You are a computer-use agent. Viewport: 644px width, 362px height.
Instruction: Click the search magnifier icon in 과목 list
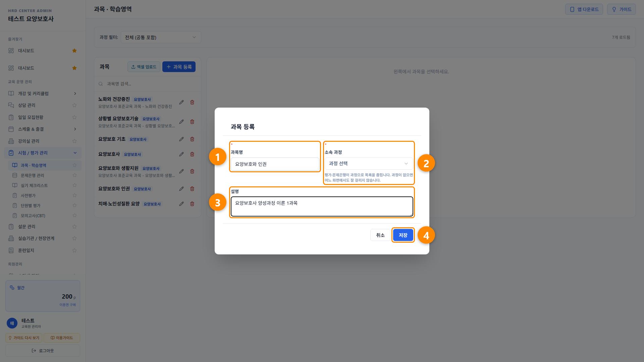[x=101, y=84]
